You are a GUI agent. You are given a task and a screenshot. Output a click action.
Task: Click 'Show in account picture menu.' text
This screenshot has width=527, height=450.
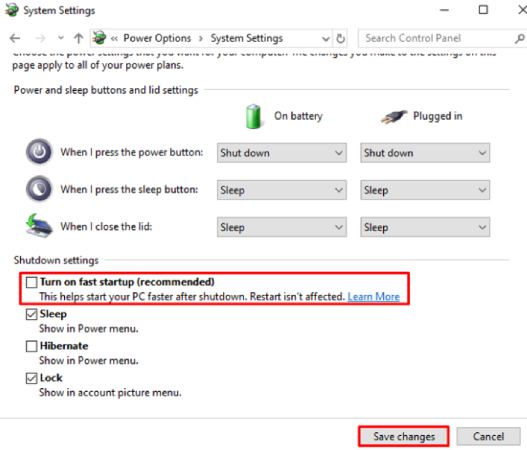(x=110, y=393)
